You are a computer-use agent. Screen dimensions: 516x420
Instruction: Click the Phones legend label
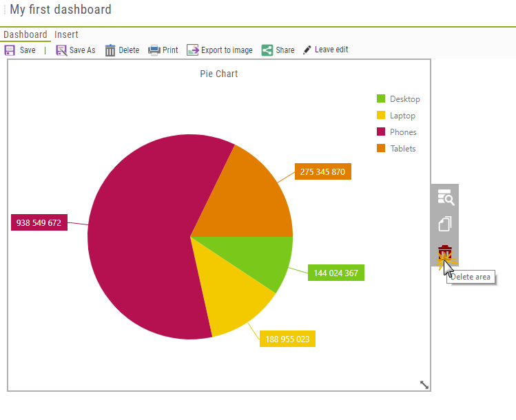coord(403,132)
